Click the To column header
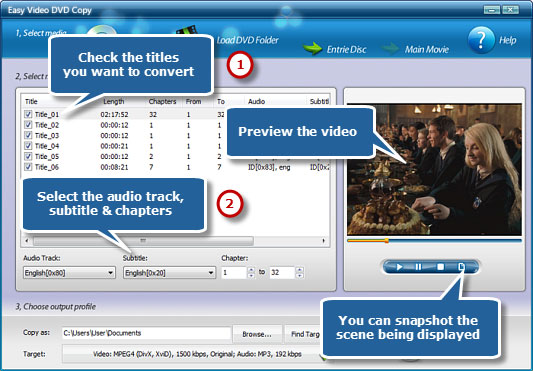533x371 pixels. tap(221, 101)
